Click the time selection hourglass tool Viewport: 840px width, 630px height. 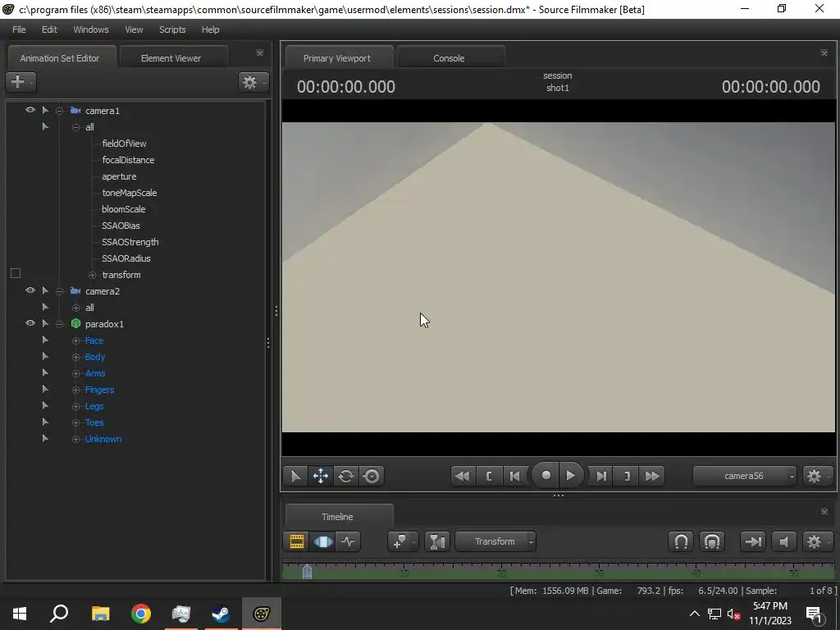tap(437, 541)
